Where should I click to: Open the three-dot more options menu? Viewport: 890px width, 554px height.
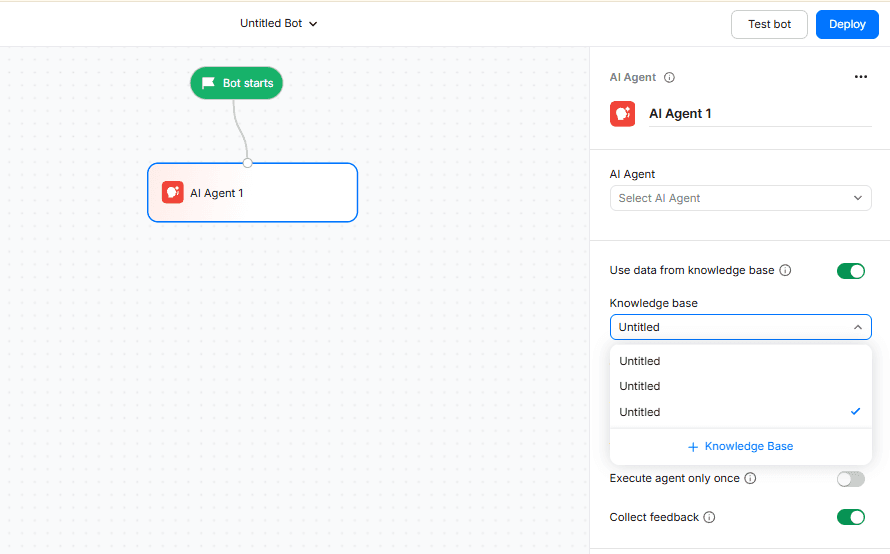[x=860, y=77]
